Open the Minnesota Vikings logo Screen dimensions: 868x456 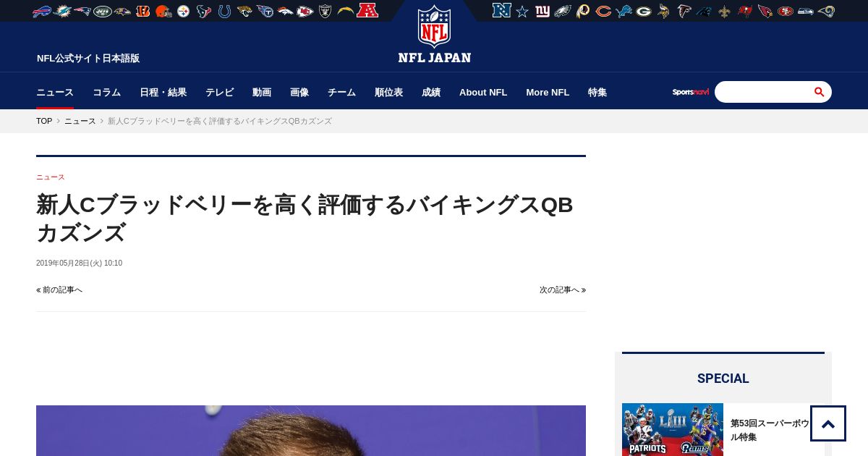click(x=664, y=11)
